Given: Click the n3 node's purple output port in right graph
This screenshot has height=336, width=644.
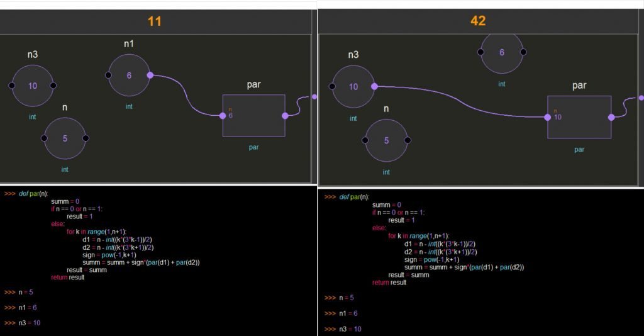Looking at the screenshot, I should coord(374,87).
